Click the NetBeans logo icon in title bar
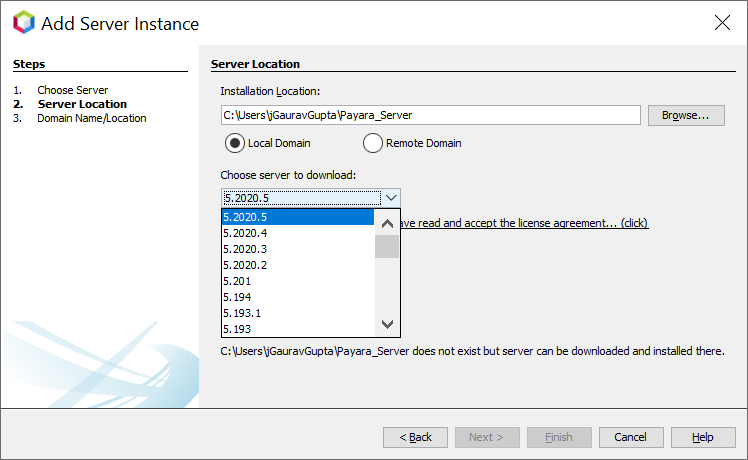 [x=22, y=23]
